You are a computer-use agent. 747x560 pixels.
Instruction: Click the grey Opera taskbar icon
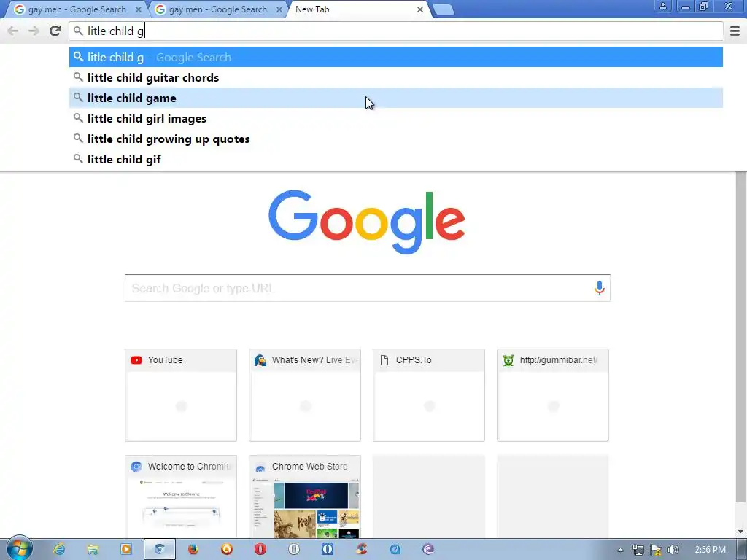click(294, 550)
